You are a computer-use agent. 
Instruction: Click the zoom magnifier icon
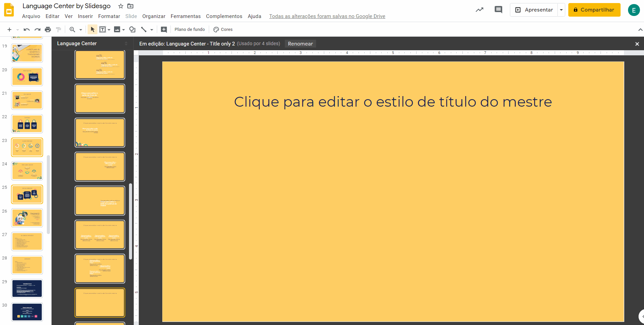pos(72,30)
